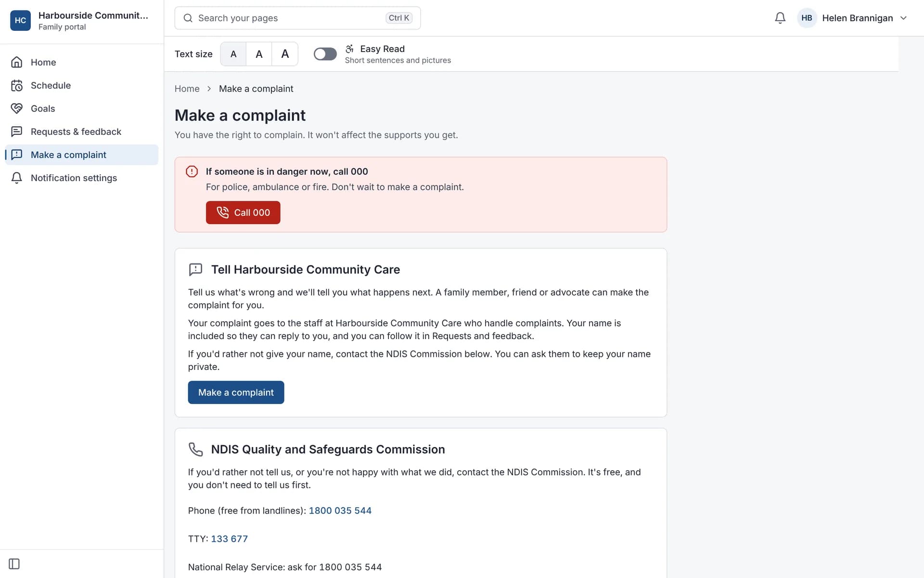Click "National Relay Service: ask for 1800 035 544" text
The width and height of the screenshot is (924, 578).
pos(285,567)
